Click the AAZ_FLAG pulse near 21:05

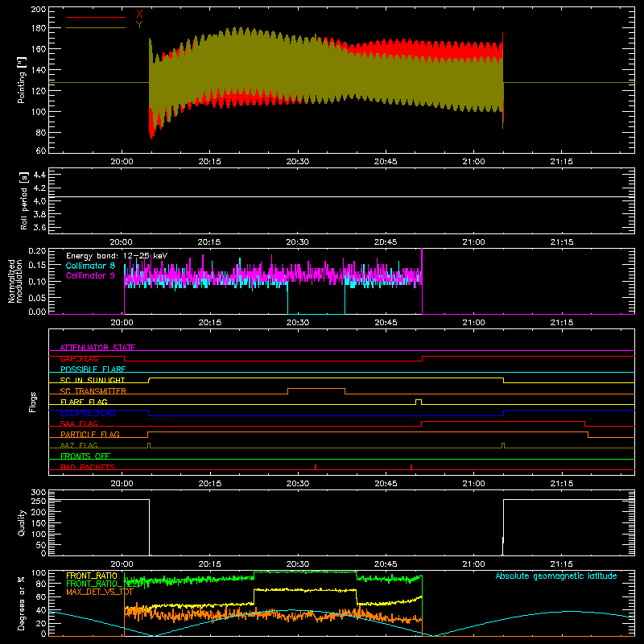click(x=503, y=445)
